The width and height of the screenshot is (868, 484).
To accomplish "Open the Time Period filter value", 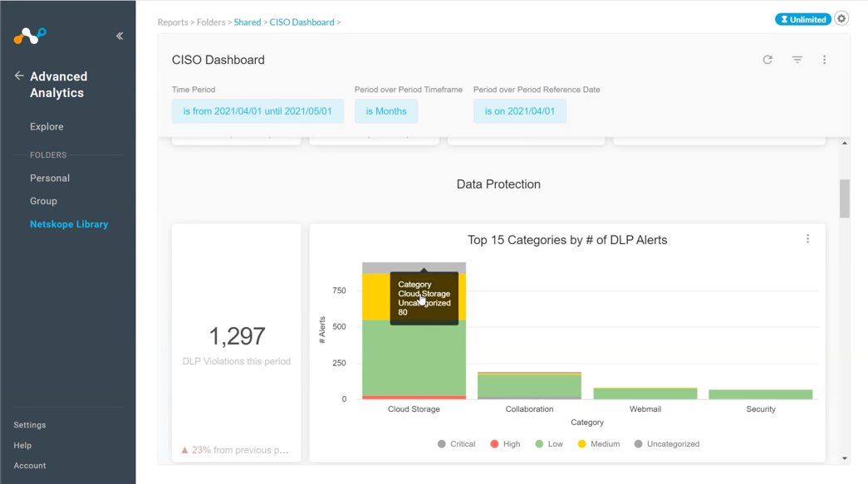I will click(257, 110).
